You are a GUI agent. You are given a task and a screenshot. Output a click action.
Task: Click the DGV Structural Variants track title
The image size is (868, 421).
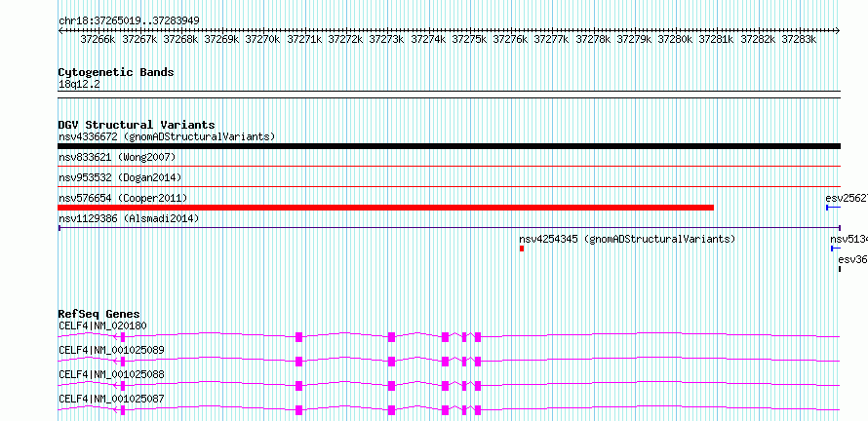coord(137,125)
